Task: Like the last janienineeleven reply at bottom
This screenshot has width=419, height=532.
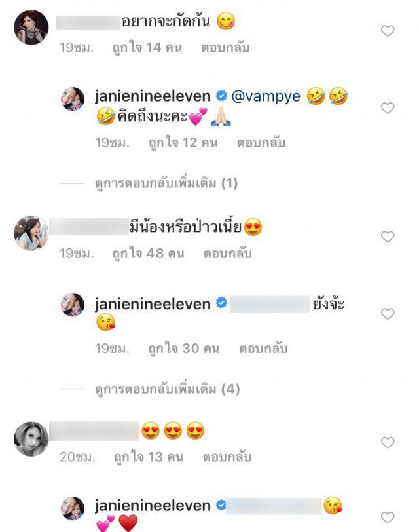Action: (x=388, y=518)
